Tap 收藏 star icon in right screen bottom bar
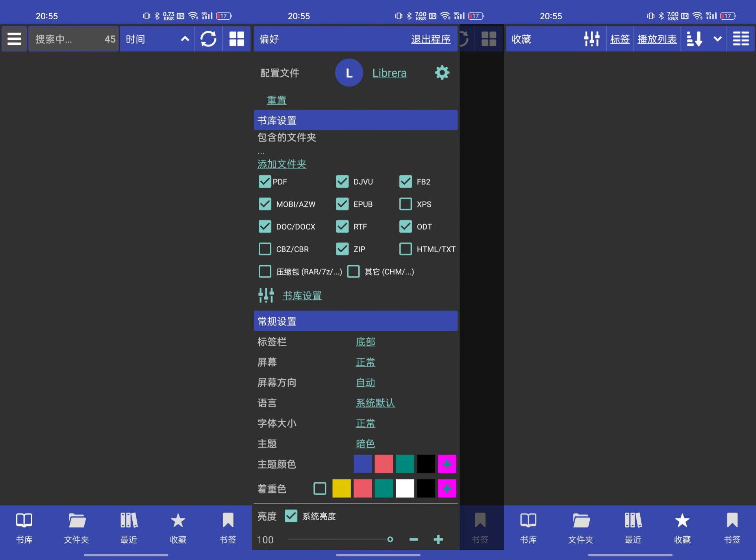Screen dimensions: 756x560 tap(682, 520)
